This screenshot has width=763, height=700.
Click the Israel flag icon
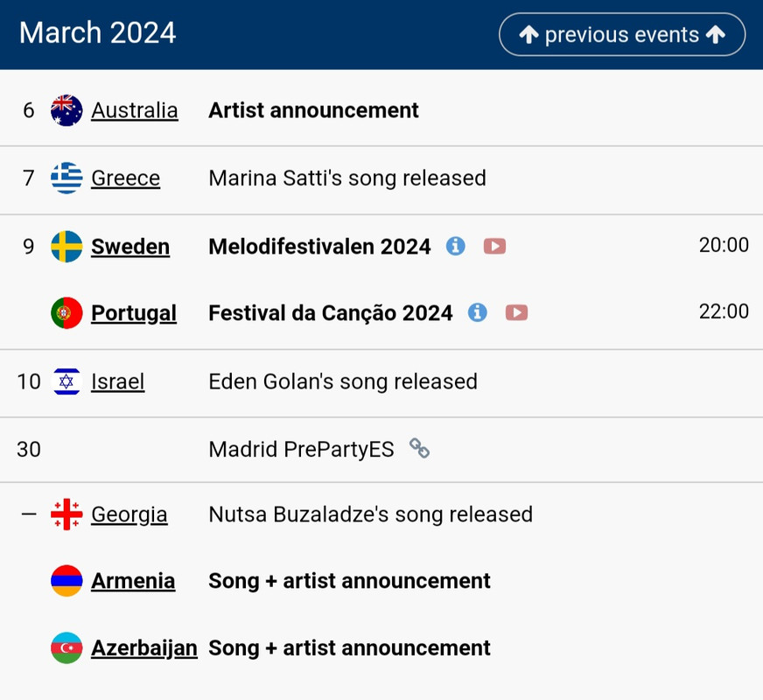pyautogui.click(x=66, y=381)
